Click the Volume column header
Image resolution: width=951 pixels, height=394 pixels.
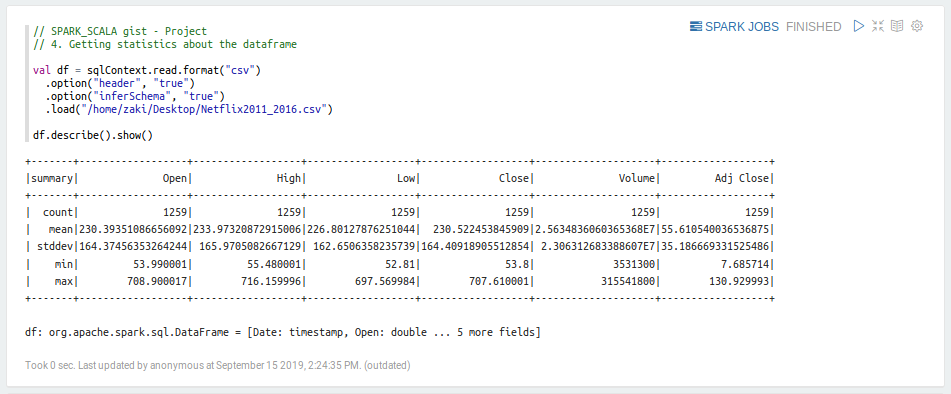pyautogui.click(x=637, y=178)
